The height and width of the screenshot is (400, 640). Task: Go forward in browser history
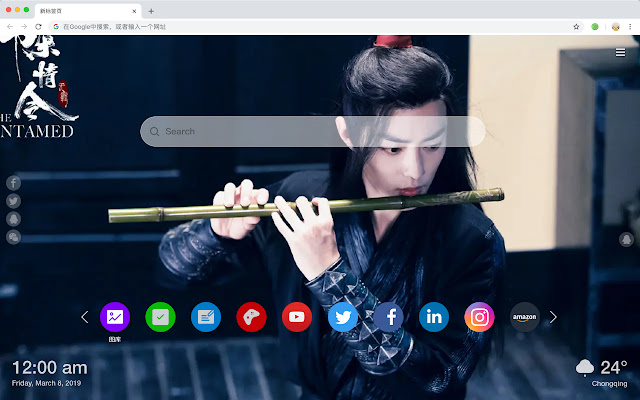(24, 27)
